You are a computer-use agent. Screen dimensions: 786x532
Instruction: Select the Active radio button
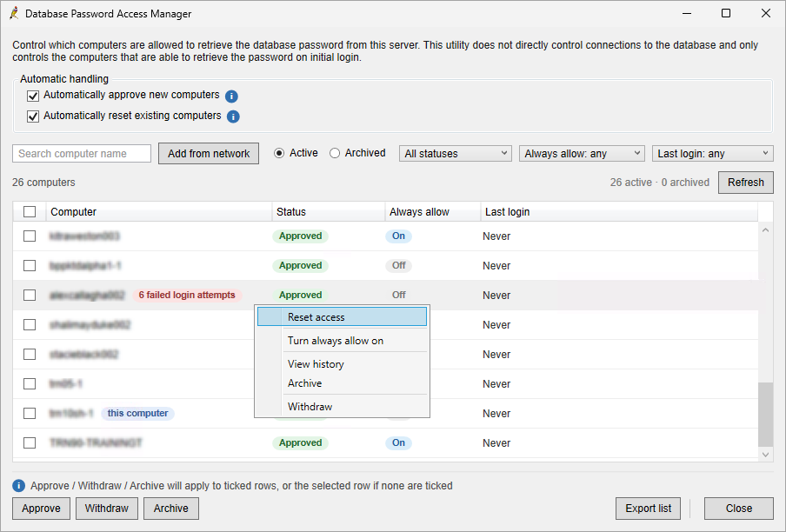[279, 153]
